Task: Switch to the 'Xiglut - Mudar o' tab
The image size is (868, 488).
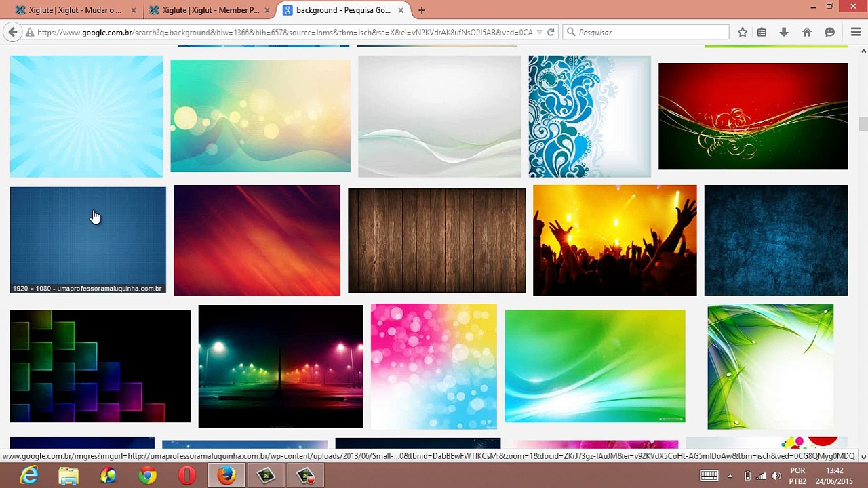Action: (x=75, y=10)
